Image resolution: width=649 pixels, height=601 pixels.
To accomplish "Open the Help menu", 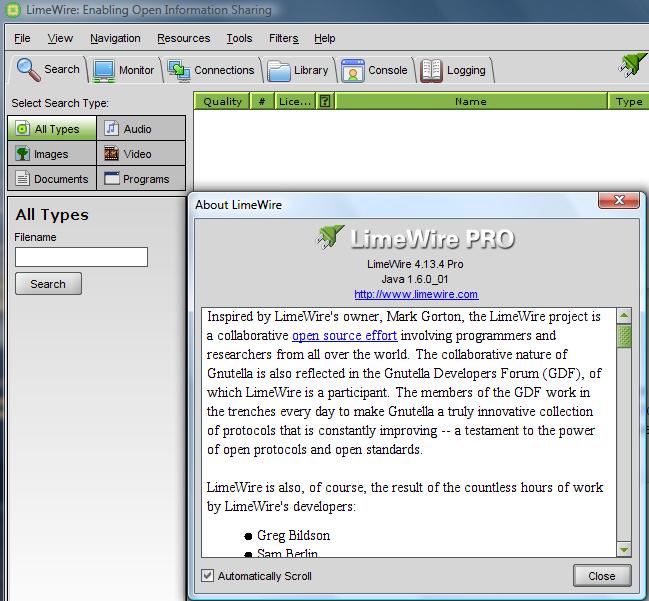I will (324, 38).
